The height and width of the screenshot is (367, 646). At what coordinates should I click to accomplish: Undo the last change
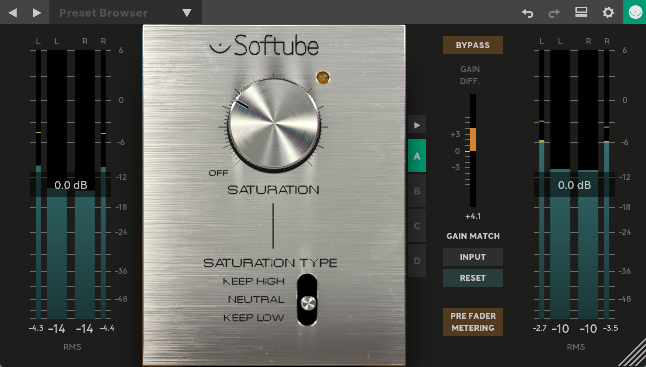(527, 13)
